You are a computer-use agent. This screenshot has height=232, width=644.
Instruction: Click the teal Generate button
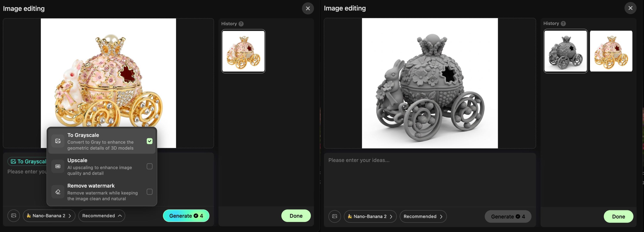186,215
